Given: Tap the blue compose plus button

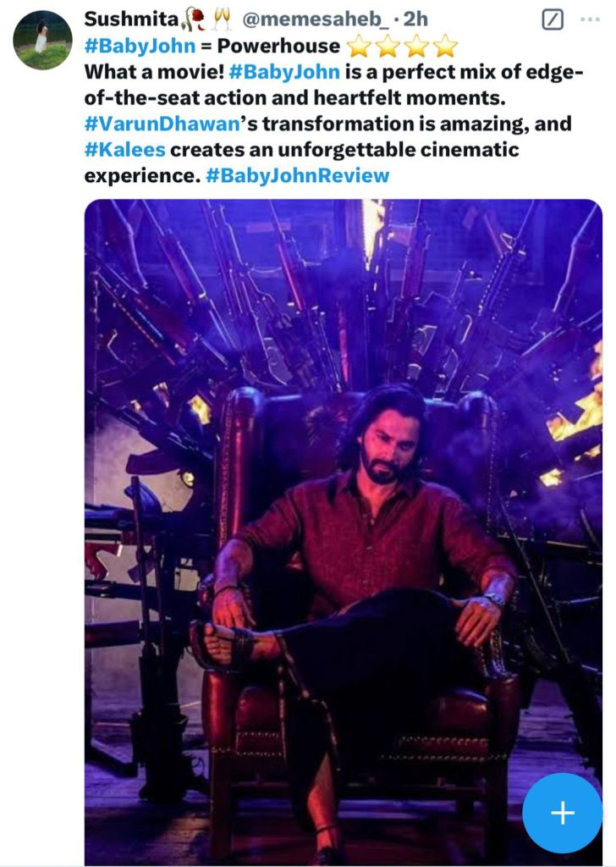Looking at the screenshot, I should click(562, 813).
